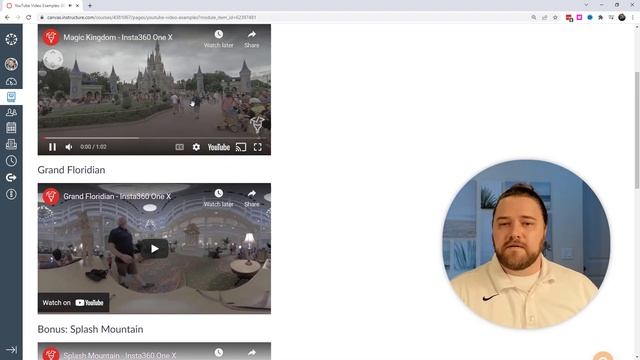Viewport: 640px width, 360px height.
Task: Open the History clock sidebar icon
Action: (11, 161)
